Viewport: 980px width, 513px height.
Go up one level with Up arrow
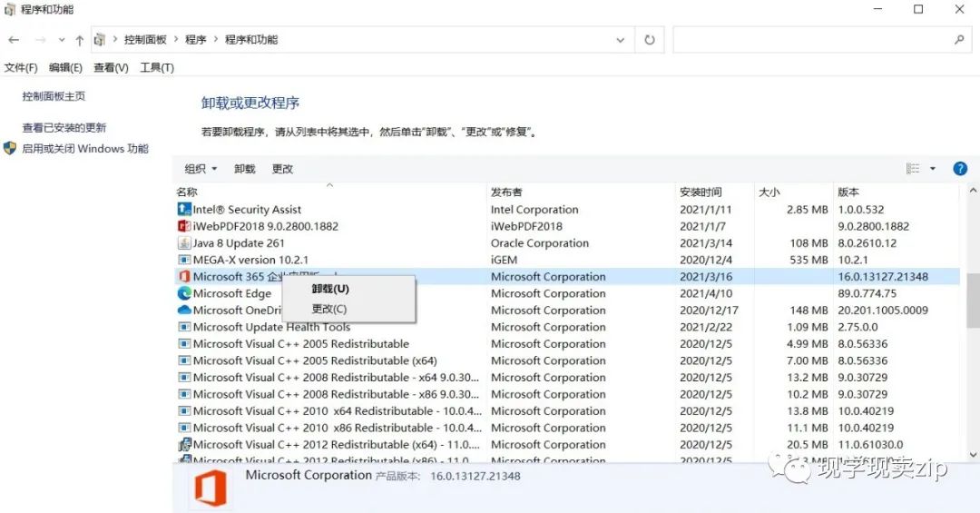coord(79,40)
